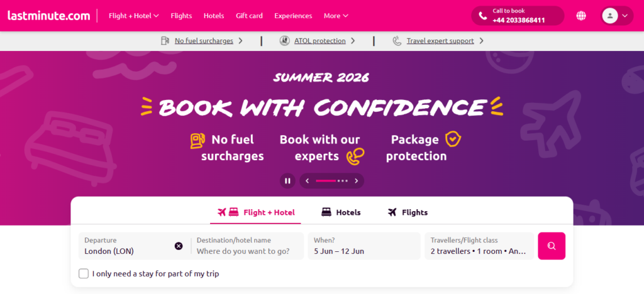This screenshot has width=644, height=294.
Task: Open the language globe icon
Action: pyautogui.click(x=580, y=16)
